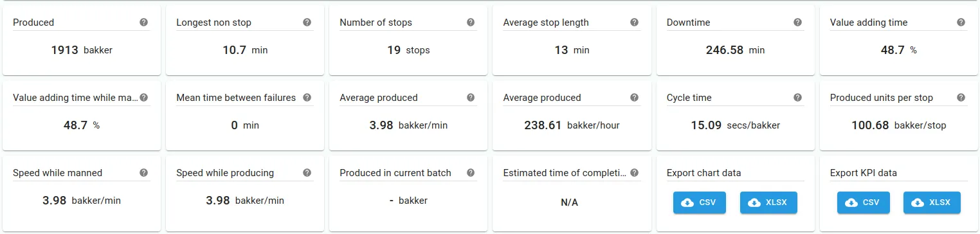Download chart data as CSV
Image resolution: width=980 pixels, height=234 pixels.
point(700,203)
